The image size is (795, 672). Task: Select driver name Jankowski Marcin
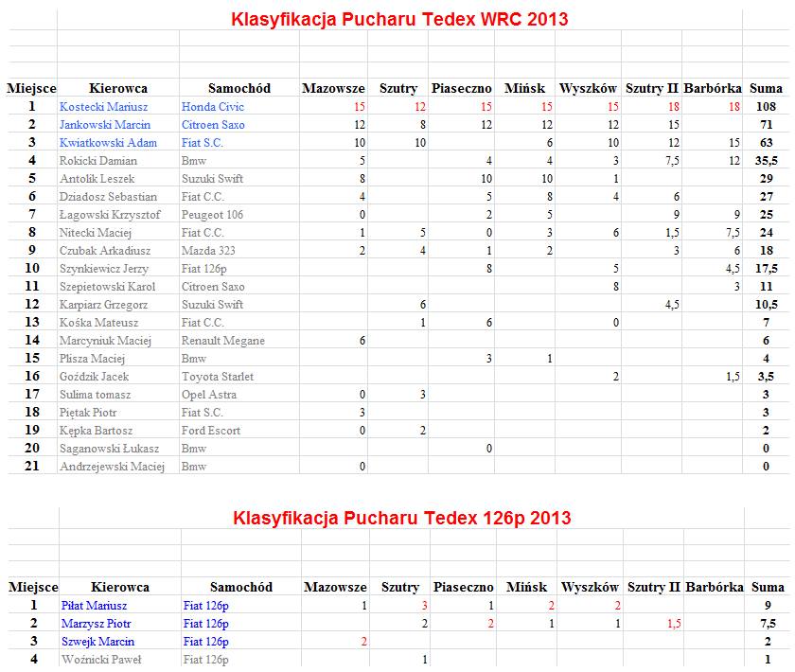[105, 125]
